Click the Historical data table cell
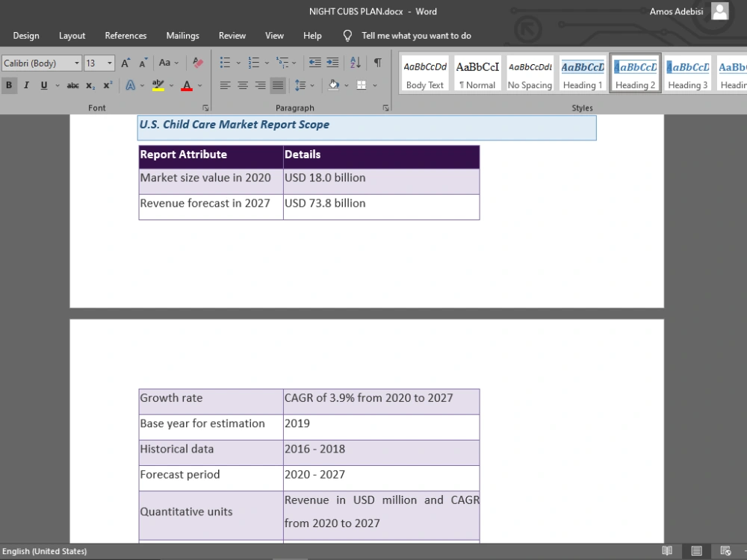This screenshot has width=747, height=560. click(211, 452)
